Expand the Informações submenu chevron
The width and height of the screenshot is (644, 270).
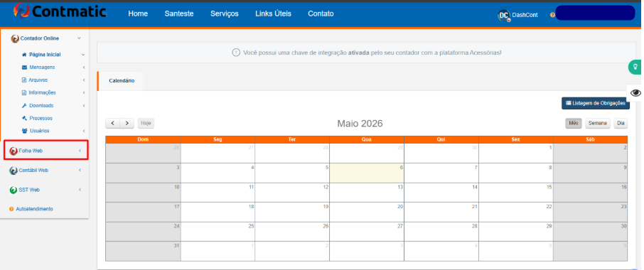pos(83,93)
